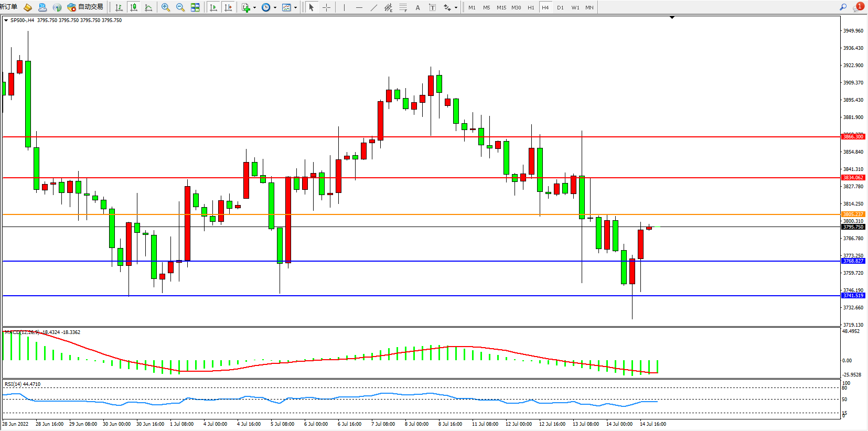Click the 自动交易 auto-trading button
The height and width of the screenshot is (431, 868).
coord(85,7)
